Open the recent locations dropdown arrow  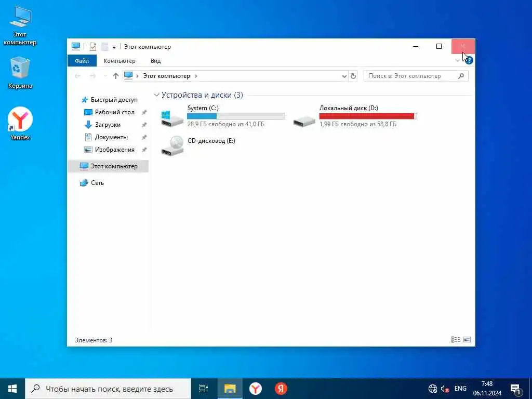[105, 76]
